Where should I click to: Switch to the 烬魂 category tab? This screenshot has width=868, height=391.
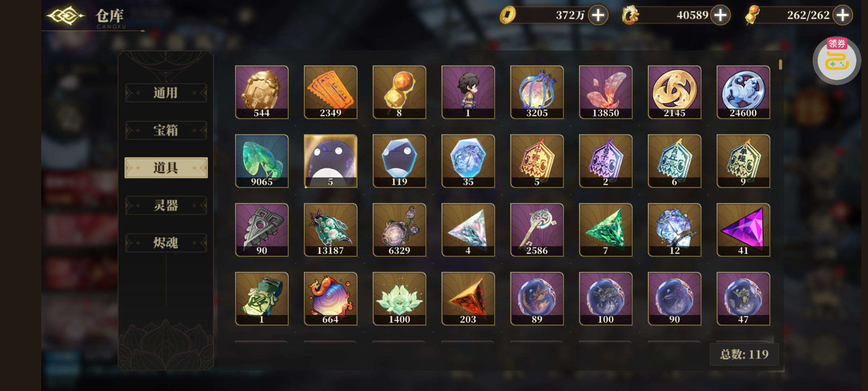pos(166,243)
